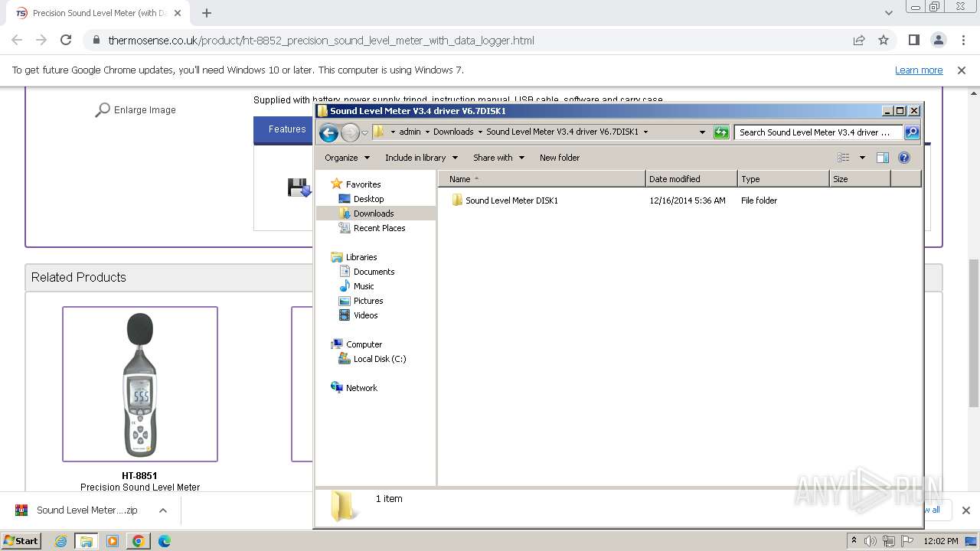The image size is (980, 551).
Task: Click the Explorer Forward navigation button
Action: (350, 132)
